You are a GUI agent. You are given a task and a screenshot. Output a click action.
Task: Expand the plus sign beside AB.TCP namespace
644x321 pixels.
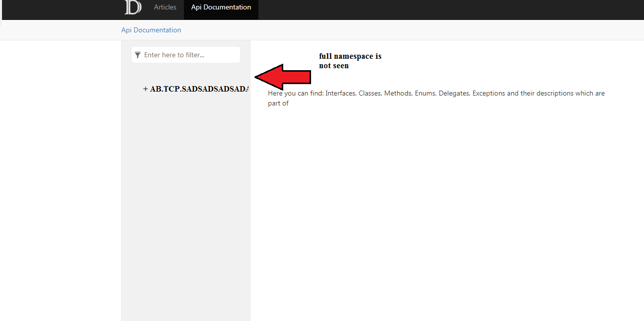[x=146, y=89]
